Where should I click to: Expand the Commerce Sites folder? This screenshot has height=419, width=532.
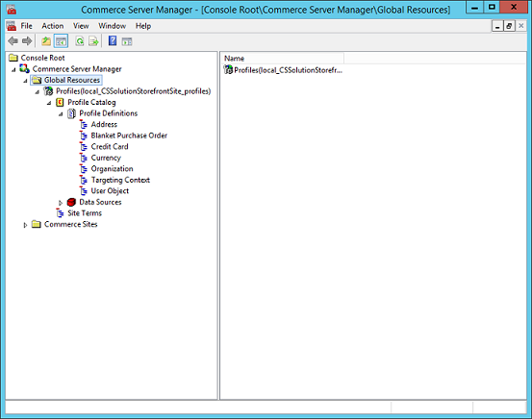[x=25, y=225]
